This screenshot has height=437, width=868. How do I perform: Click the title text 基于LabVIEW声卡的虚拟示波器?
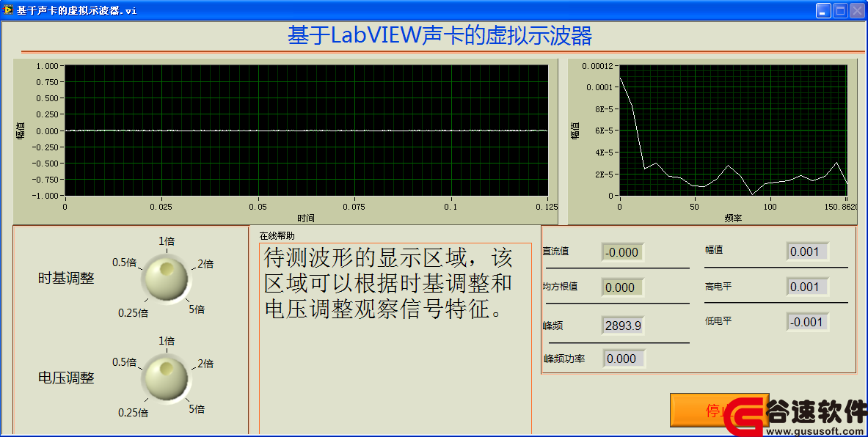point(440,36)
